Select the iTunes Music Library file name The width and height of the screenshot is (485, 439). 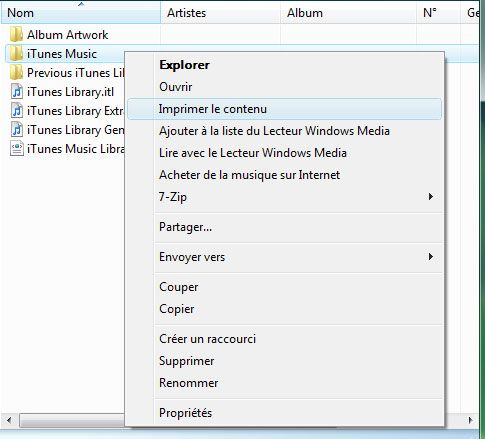tap(76, 149)
